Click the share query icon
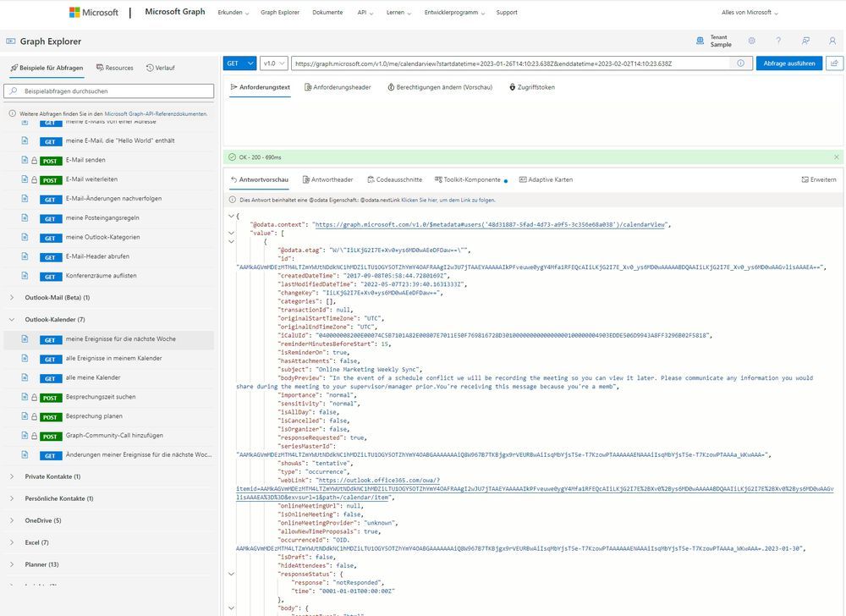Viewport: 846px width, 616px height. 834,63
